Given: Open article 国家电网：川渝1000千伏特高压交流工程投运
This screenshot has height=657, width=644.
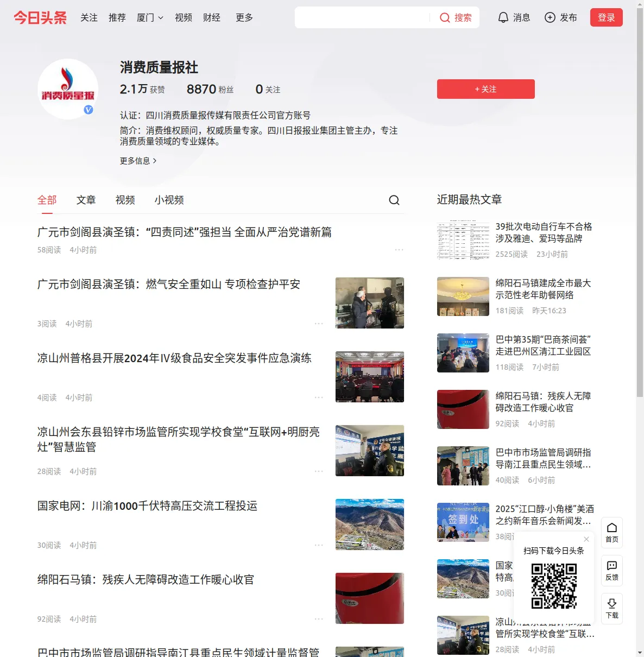Looking at the screenshot, I should click(147, 506).
